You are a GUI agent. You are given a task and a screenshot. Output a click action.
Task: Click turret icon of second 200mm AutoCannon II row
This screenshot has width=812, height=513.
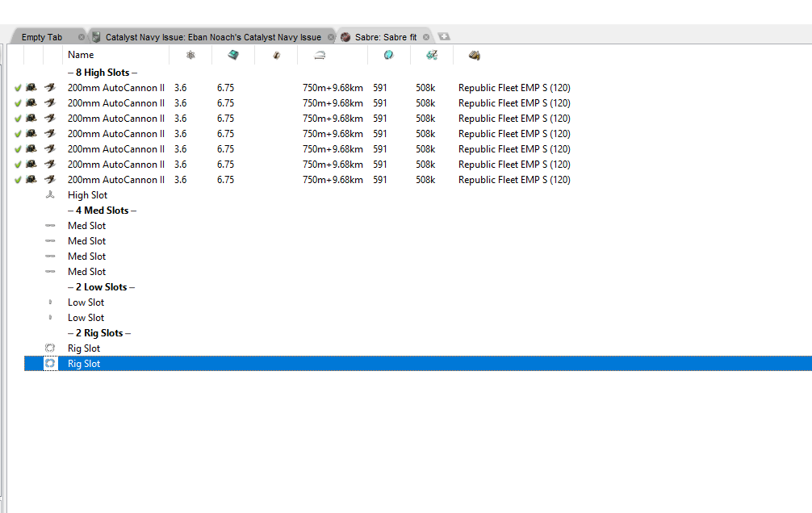pos(50,103)
